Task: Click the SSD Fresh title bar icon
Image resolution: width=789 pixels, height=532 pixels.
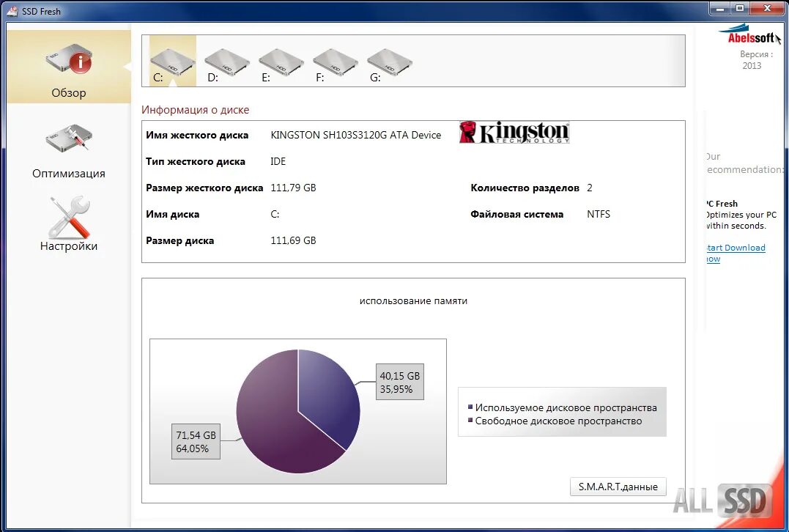Action: tap(12, 11)
